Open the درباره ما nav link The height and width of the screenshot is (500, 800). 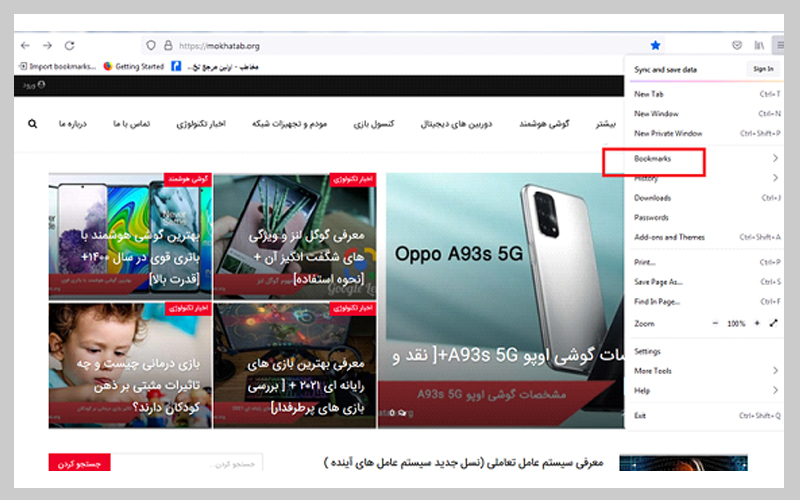[x=72, y=123]
